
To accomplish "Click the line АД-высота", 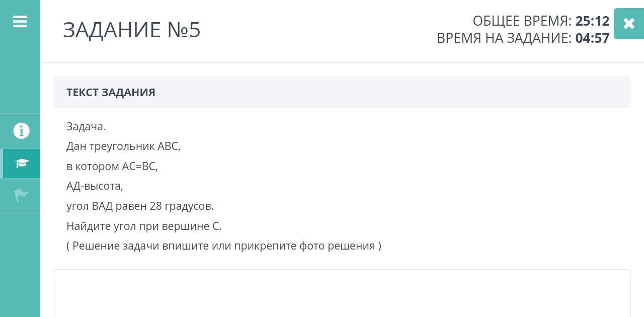I will click(x=95, y=186).
